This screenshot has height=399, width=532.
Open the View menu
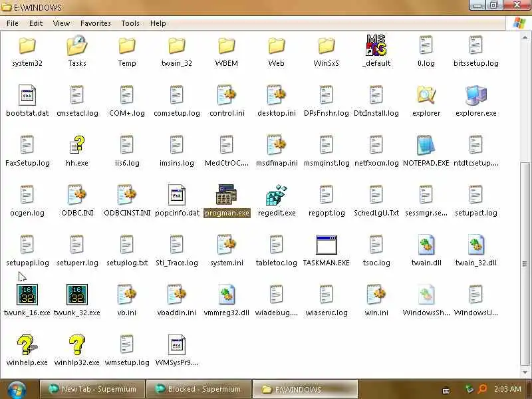pos(61,23)
